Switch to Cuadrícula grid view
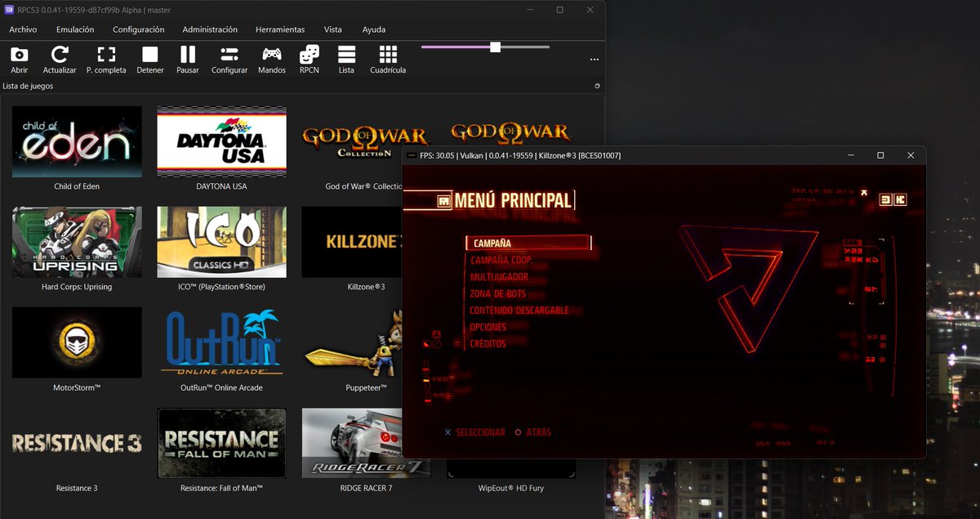The image size is (980, 519). pyautogui.click(x=388, y=55)
